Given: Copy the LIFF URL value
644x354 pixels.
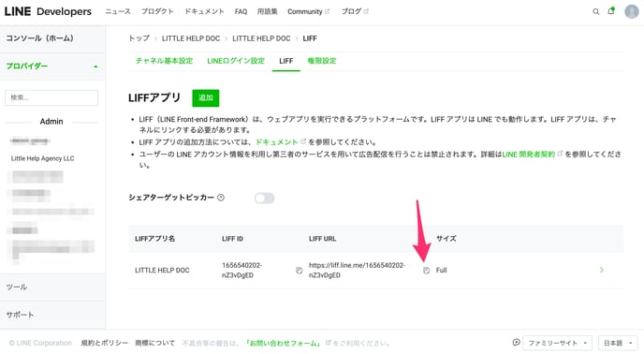Looking at the screenshot, I should click(x=426, y=270).
